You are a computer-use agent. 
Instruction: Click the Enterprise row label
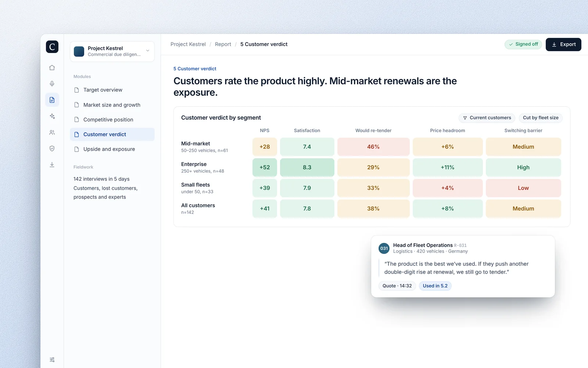[202, 167]
